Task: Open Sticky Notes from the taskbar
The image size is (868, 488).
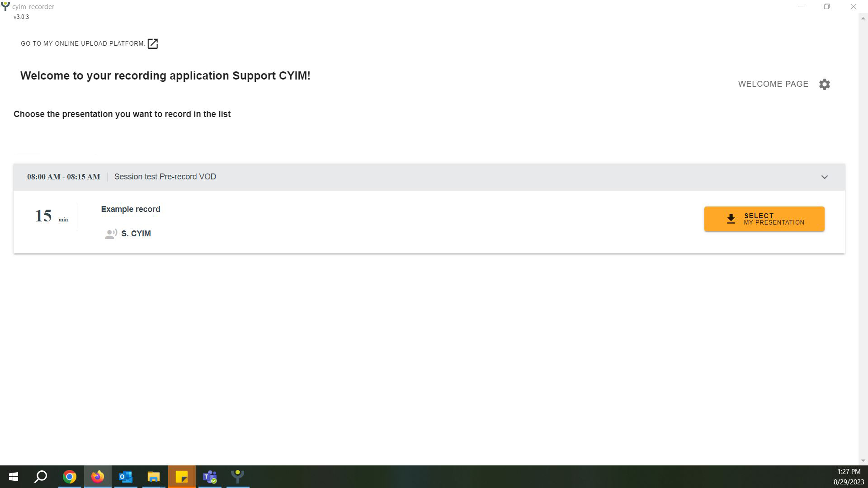Action: 182,477
